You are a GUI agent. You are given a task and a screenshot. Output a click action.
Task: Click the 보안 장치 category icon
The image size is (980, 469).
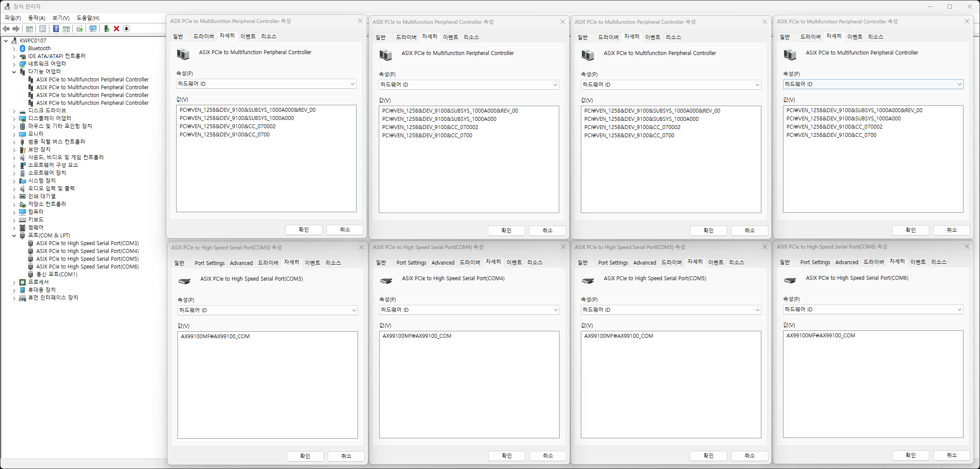(x=23, y=150)
